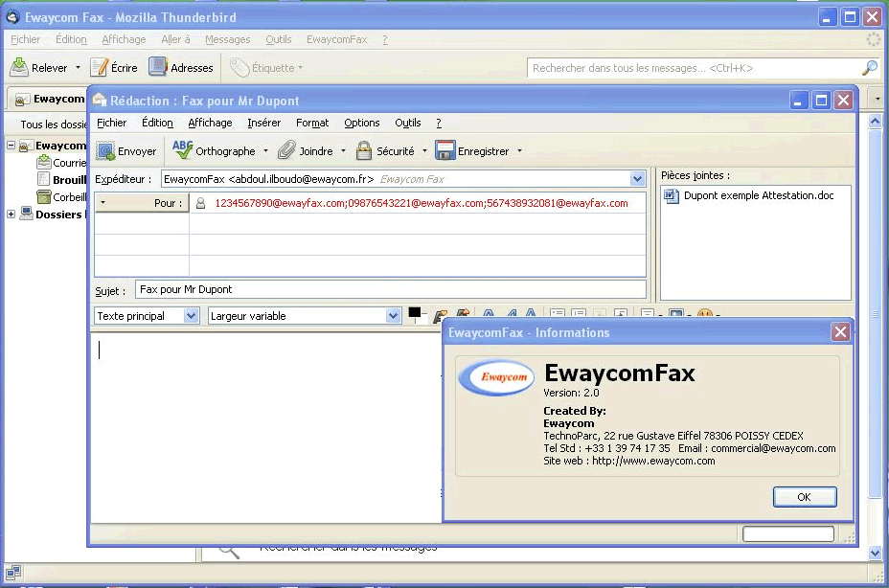The width and height of the screenshot is (889, 588).
Task: Click the online status icon in status bar
Action: coord(13,572)
